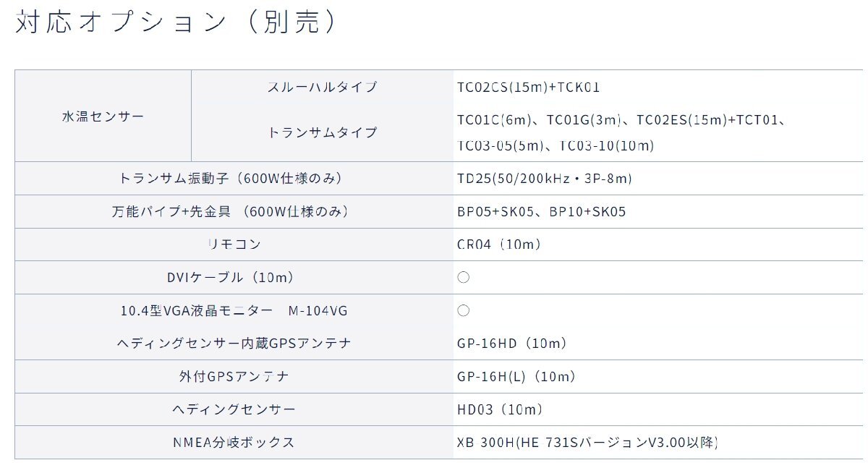The image size is (868, 468).
Task: Click the 対応オプション（別売） heading
Action: pyautogui.click(x=176, y=23)
